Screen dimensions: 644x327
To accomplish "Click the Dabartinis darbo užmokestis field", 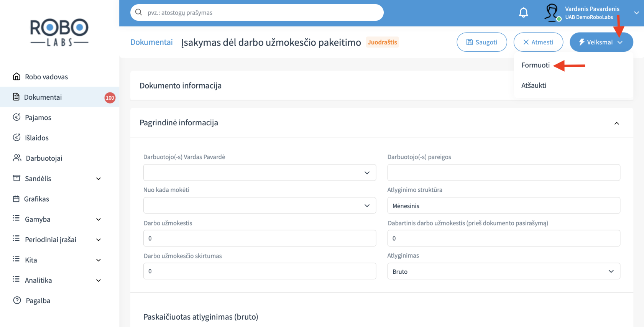I will tap(504, 238).
